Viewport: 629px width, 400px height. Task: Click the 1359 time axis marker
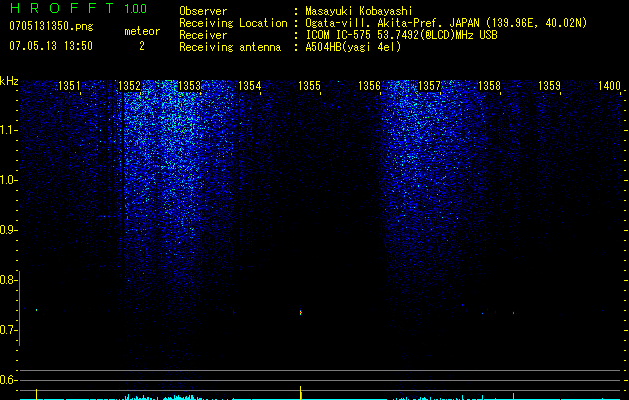point(549,86)
